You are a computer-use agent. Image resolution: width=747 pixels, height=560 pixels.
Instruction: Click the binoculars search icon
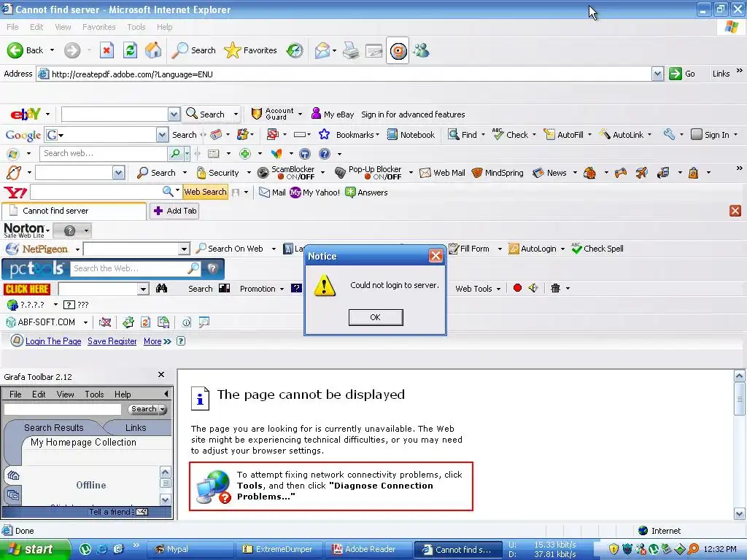pos(161,288)
